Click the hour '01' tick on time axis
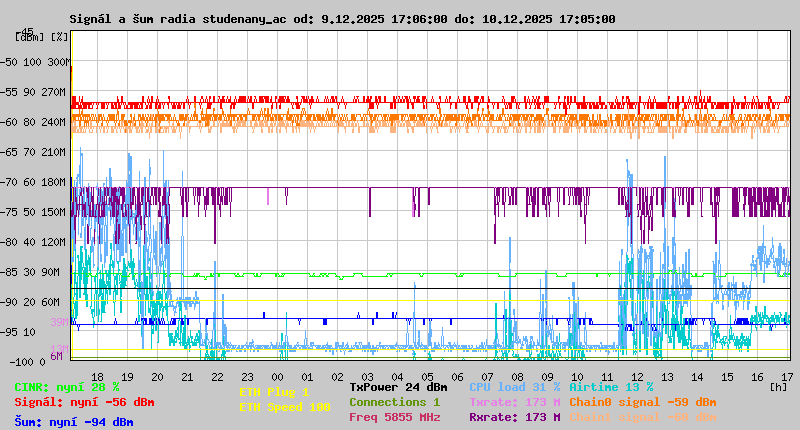Screen dimensions: 800x430 [x=307, y=377]
